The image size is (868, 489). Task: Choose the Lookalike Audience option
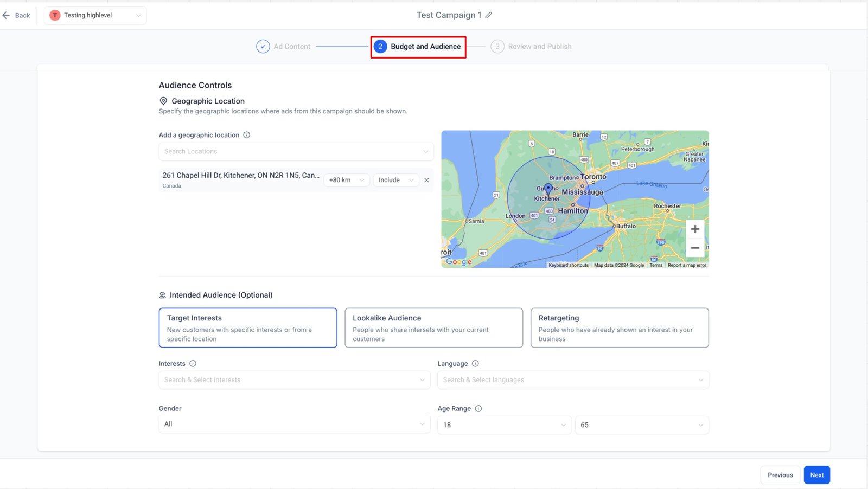coord(433,327)
